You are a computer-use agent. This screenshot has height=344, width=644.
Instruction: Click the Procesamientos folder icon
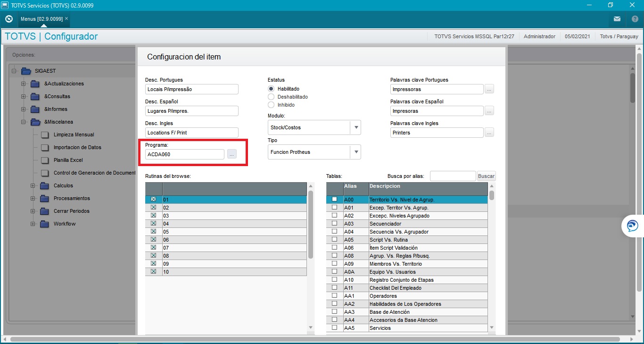point(44,198)
